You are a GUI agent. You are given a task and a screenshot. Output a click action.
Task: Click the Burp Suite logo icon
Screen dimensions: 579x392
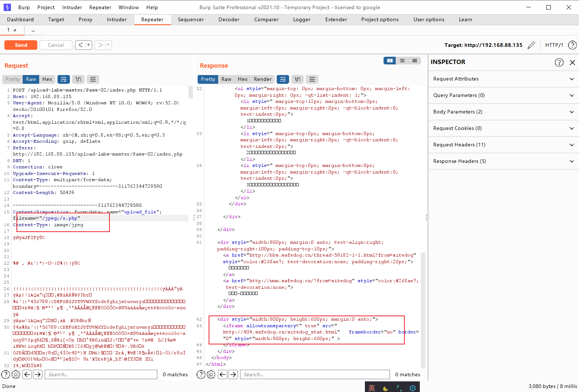(x=7, y=7)
